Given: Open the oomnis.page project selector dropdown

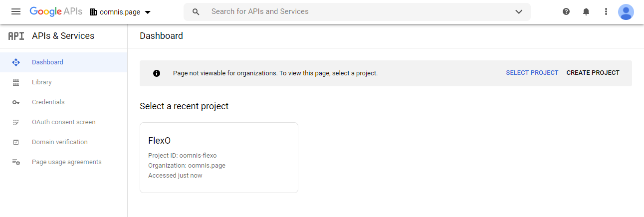Looking at the screenshot, I should click(120, 12).
